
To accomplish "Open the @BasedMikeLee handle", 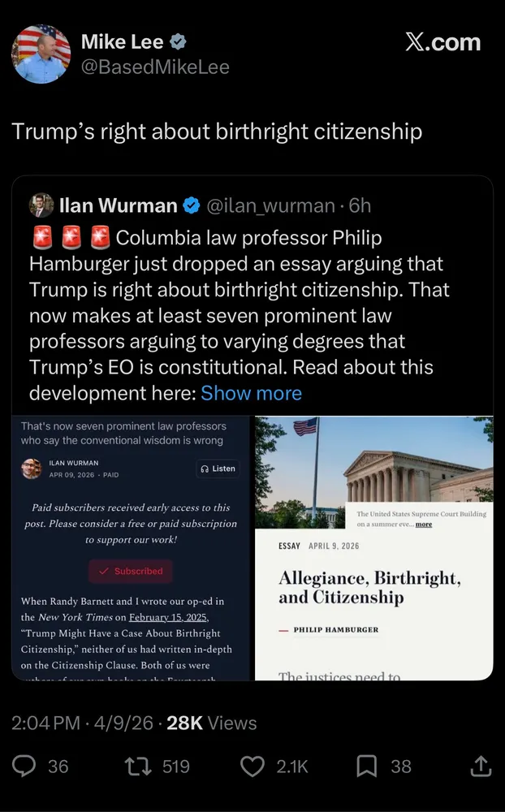I will tap(155, 67).
